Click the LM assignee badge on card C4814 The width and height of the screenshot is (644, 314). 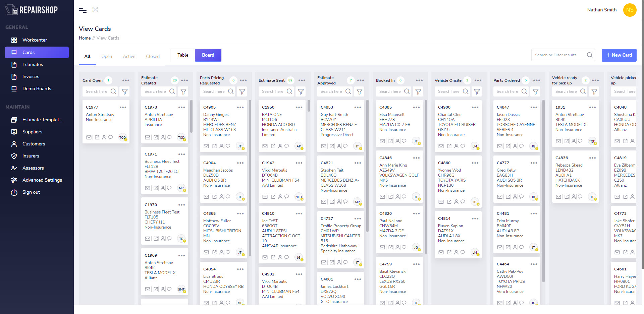475,252
